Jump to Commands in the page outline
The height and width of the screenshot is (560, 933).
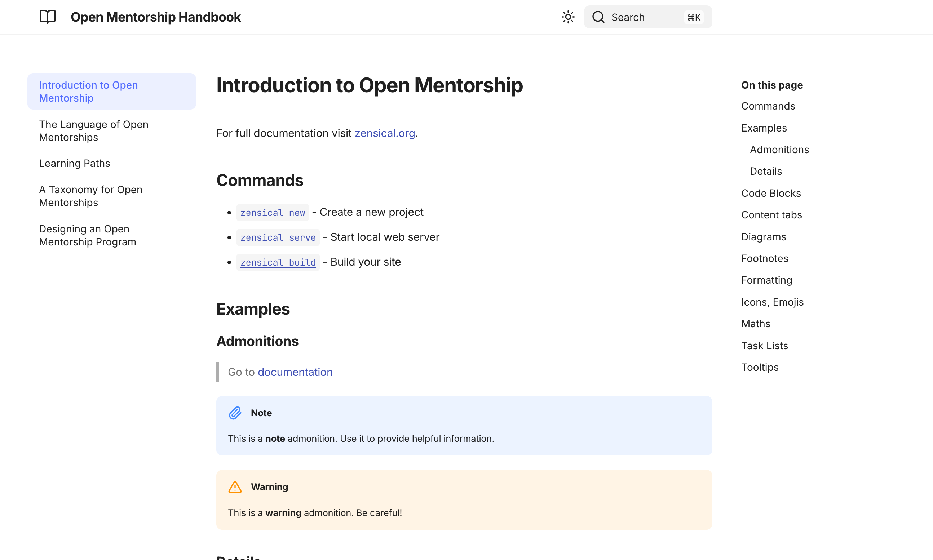pyautogui.click(x=768, y=106)
